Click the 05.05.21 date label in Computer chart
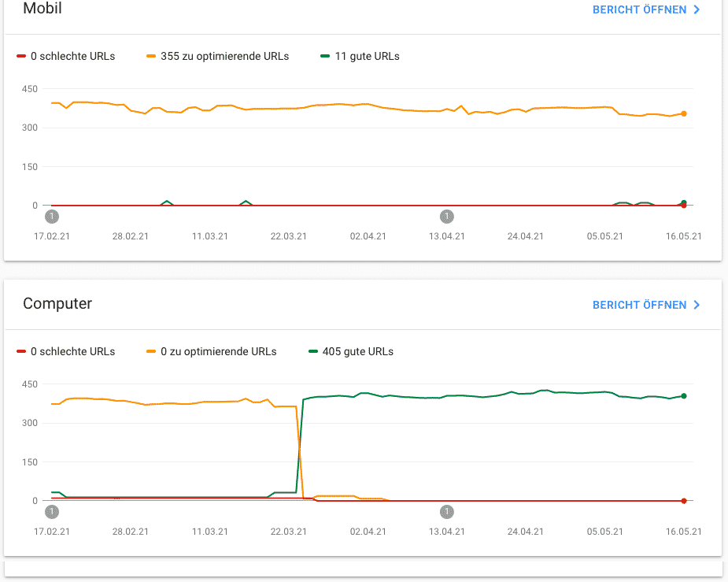728x582 pixels. pos(605,532)
